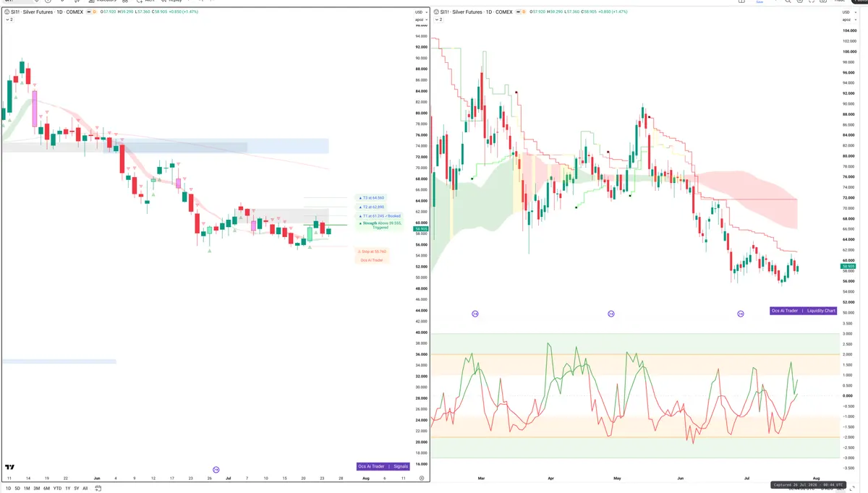Click the orange Ocs Ai Trader stop label

pos(372,260)
